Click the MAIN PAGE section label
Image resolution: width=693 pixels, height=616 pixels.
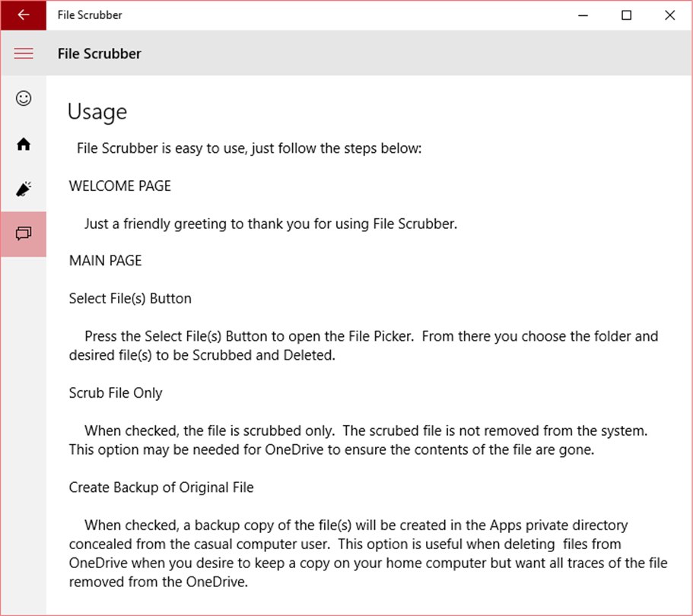pos(105,261)
